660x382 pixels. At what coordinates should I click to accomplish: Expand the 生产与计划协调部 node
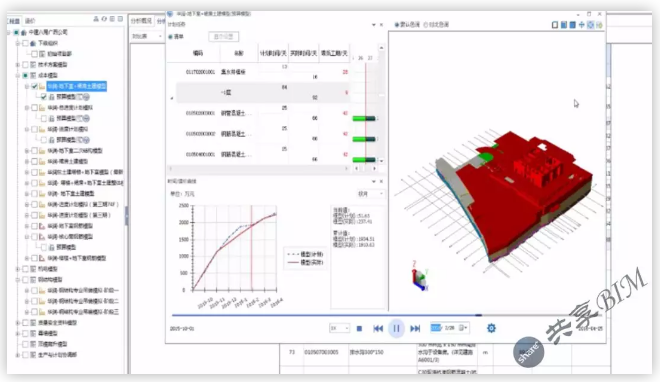tap(18, 355)
